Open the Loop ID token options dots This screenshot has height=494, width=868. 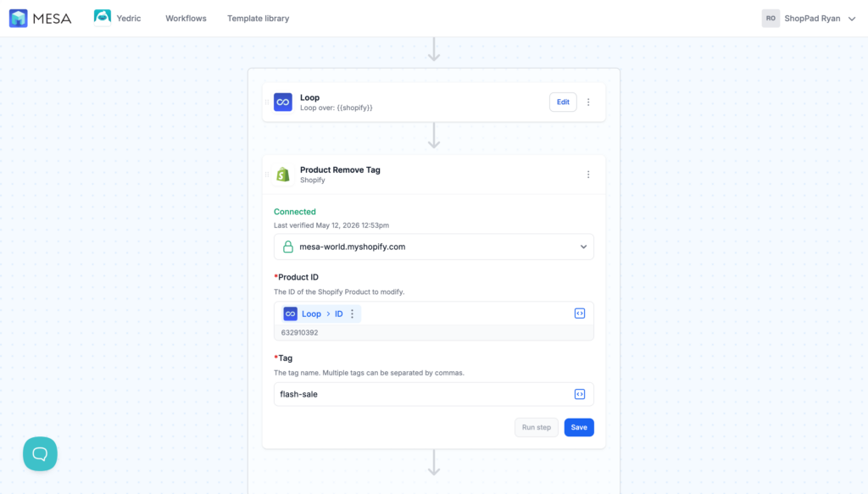coord(352,314)
